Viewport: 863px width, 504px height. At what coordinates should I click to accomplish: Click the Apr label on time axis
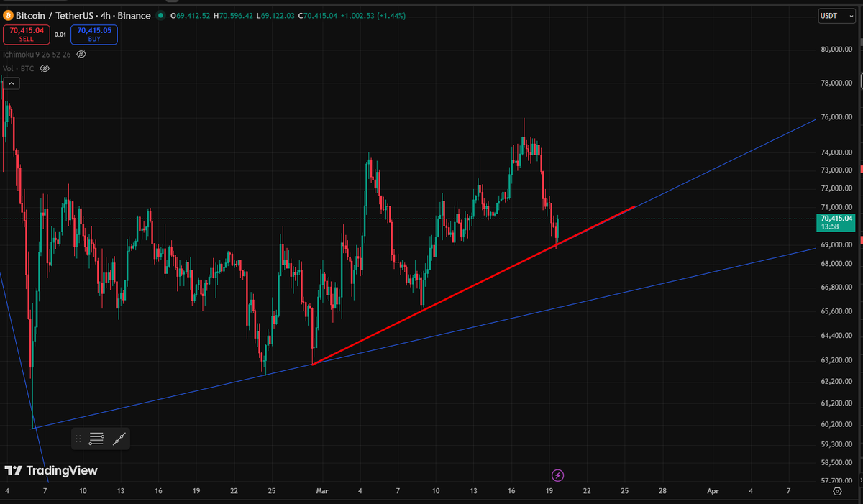pyautogui.click(x=713, y=491)
